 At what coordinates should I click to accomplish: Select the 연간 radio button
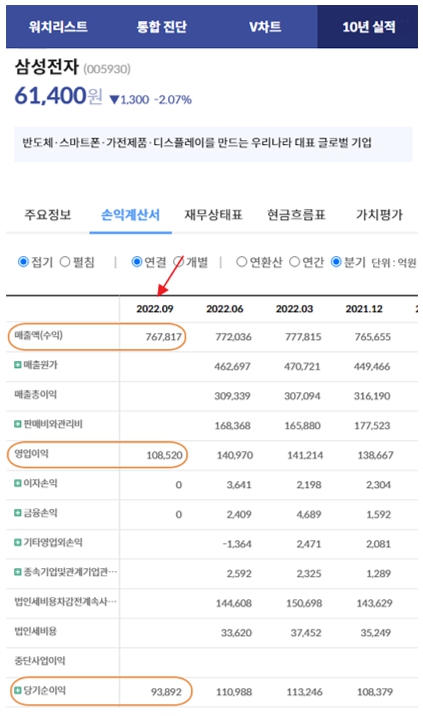pyautogui.click(x=295, y=262)
